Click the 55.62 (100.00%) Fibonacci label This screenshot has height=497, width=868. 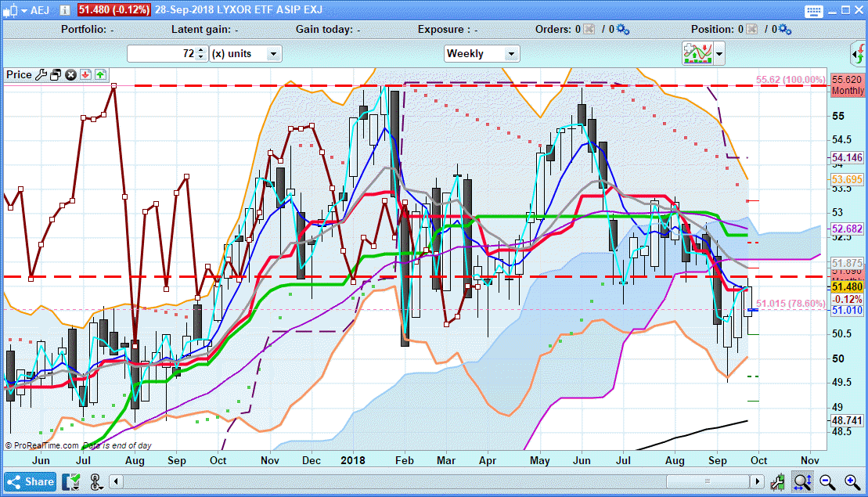(791, 80)
